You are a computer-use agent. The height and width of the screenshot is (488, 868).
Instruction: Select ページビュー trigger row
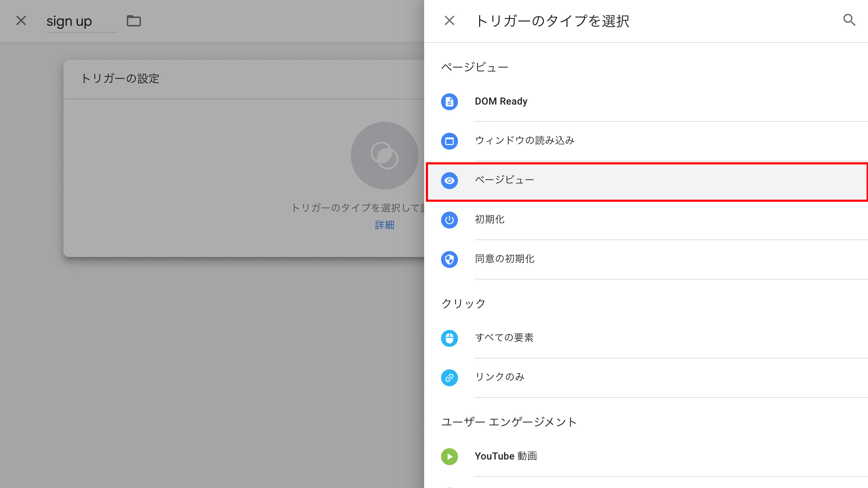[646, 182]
